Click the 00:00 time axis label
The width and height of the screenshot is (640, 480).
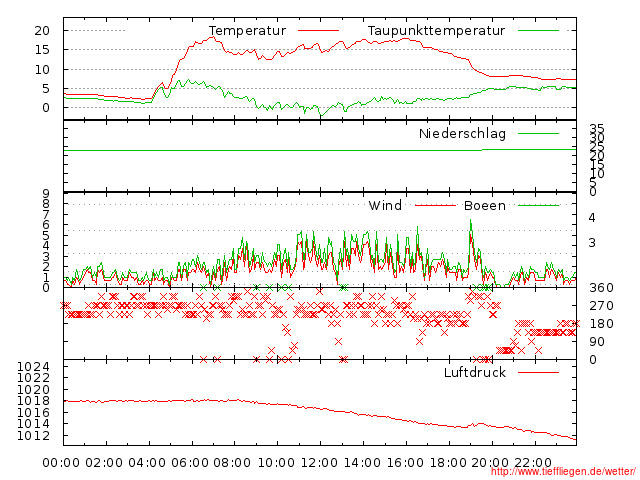61,463
